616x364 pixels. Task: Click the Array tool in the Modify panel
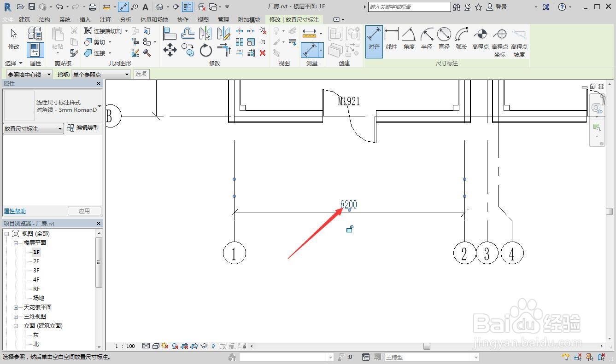[240, 42]
